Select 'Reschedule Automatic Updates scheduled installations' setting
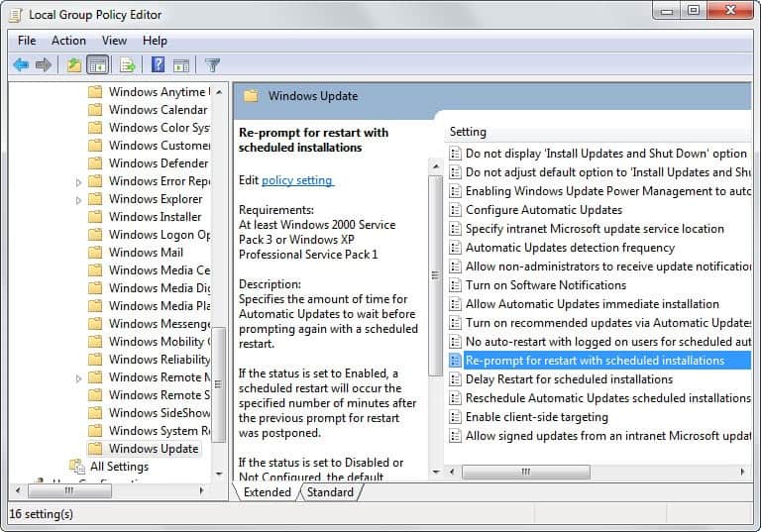Screen dimensions: 761x532 (607, 398)
